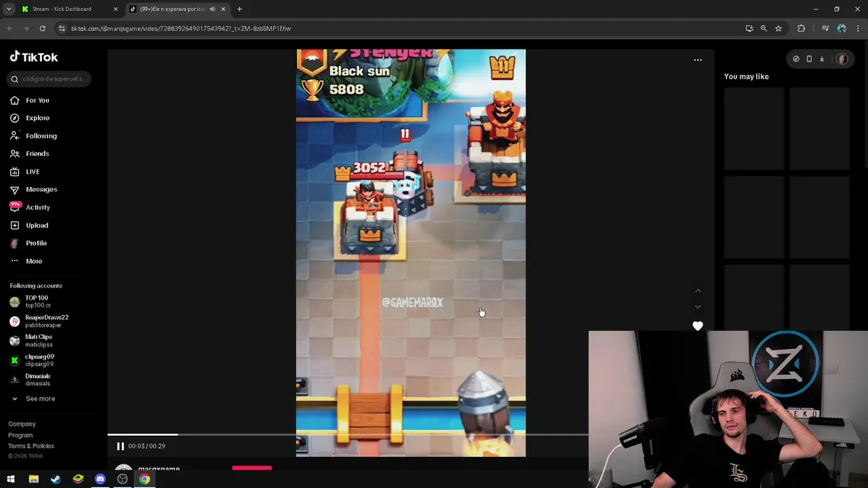Click the Follow button below video

point(252,468)
